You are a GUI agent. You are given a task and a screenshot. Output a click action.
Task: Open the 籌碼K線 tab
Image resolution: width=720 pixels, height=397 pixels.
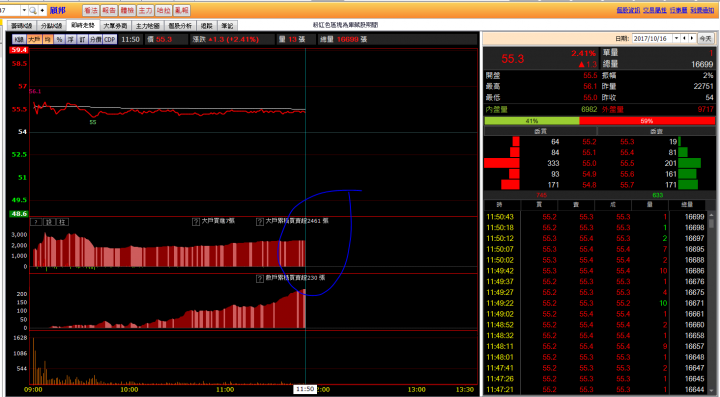click(x=21, y=26)
